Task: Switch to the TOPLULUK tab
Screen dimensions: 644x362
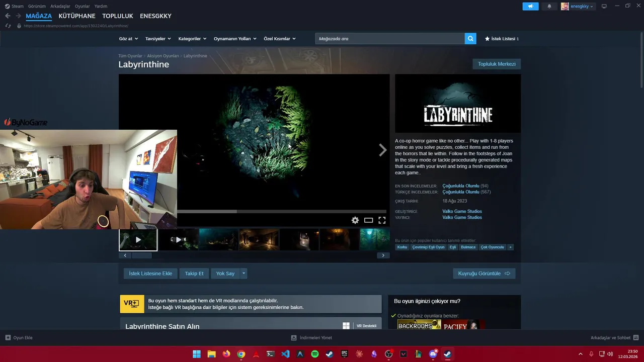Action: tap(118, 16)
